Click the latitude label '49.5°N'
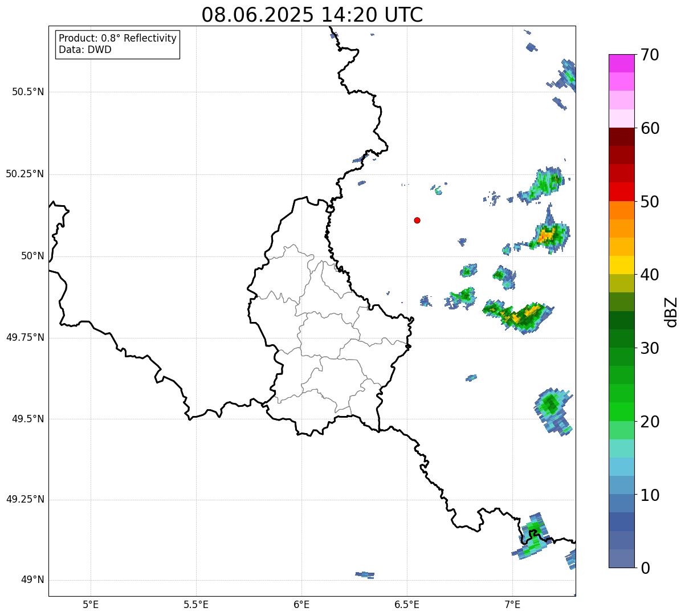 click(x=28, y=419)
